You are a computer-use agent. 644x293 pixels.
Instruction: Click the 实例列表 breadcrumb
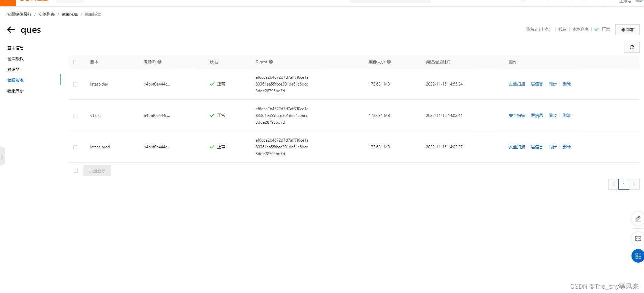tap(46, 15)
